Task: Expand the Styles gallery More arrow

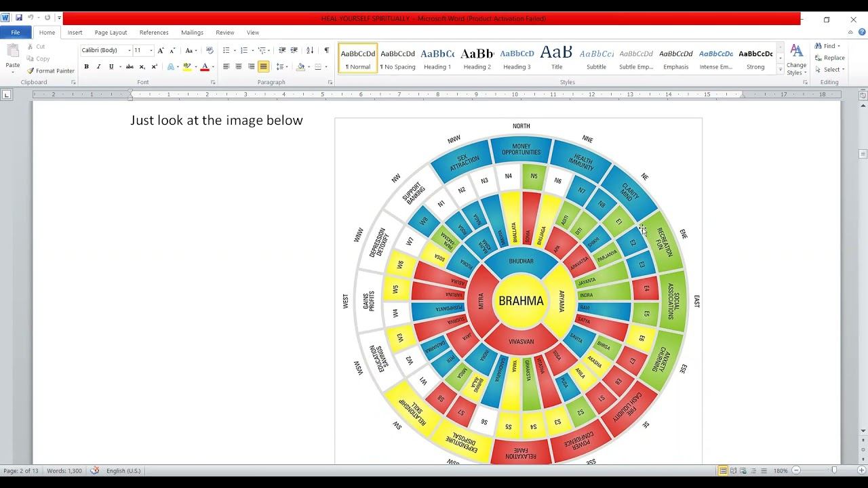Action: [x=781, y=69]
